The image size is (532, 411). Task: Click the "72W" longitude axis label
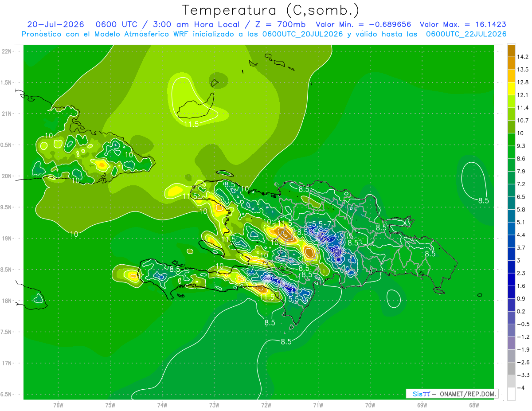coord(266,405)
